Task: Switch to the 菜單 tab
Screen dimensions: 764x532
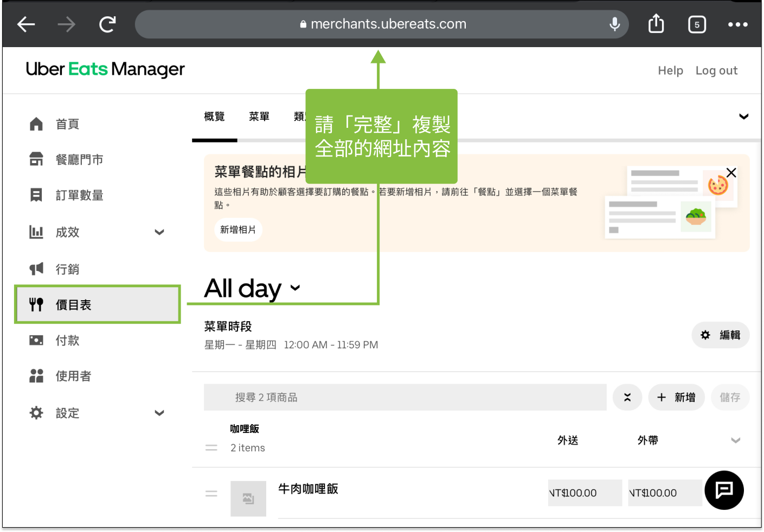Action: pyautogui.click(x=259, y=116)
